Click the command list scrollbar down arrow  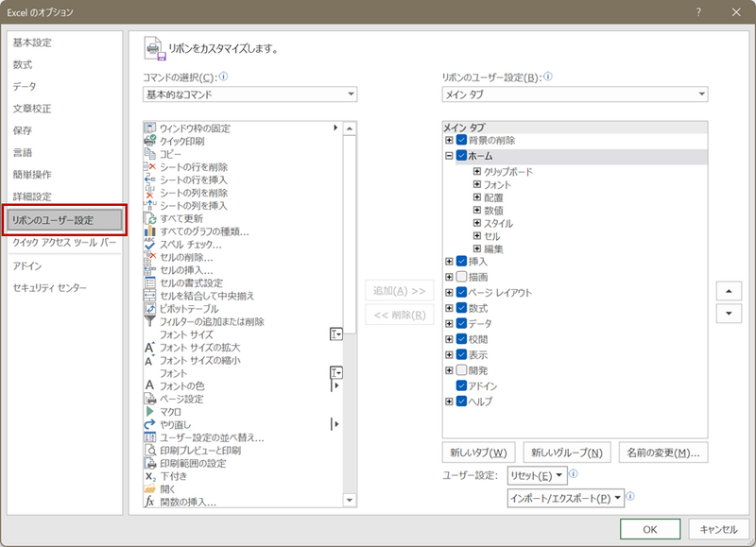point(350,501)
